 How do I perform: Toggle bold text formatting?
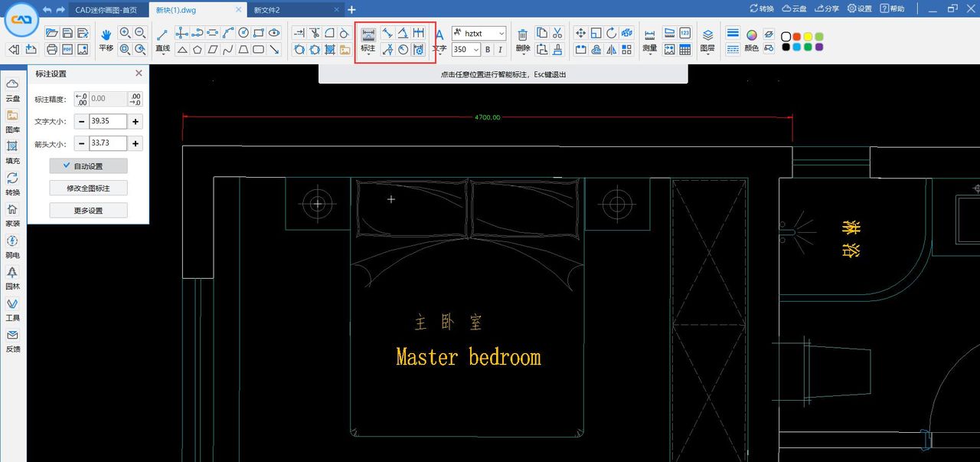click(488, 50)
